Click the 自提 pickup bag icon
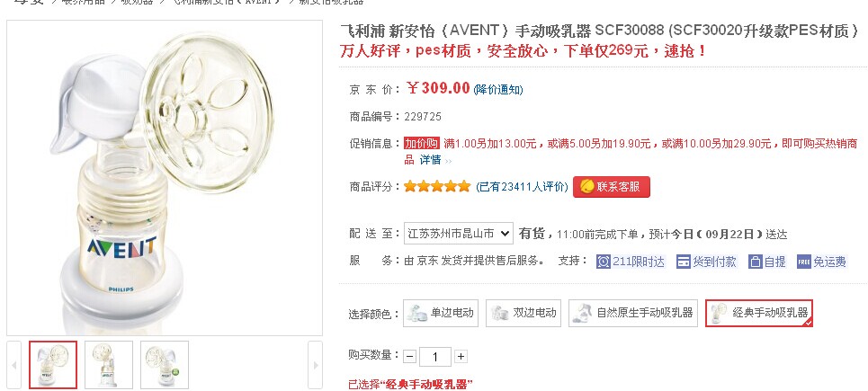 click(756, 262)
